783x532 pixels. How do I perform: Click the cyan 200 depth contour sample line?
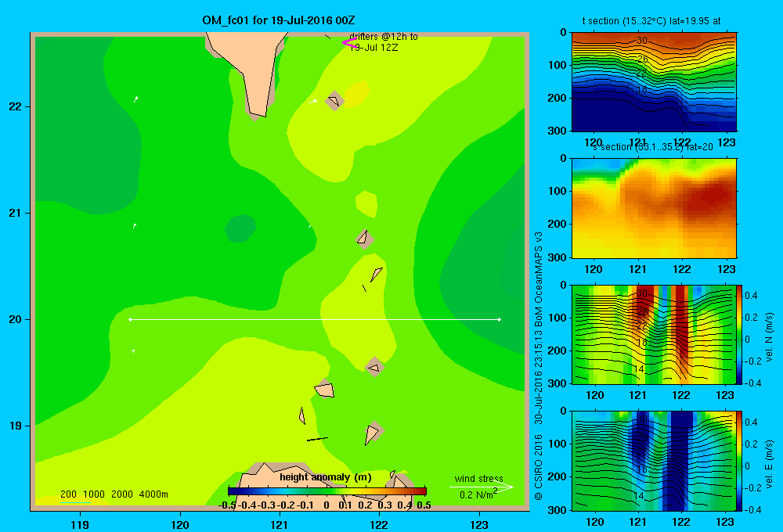click(75, 502)
